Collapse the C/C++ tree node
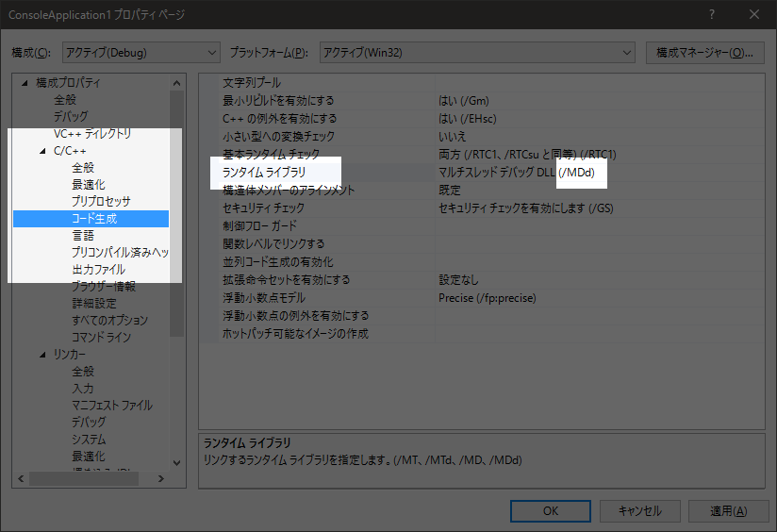Image resolution: width=777 pixels, height=532 pixels. click(x=42, y=151)
